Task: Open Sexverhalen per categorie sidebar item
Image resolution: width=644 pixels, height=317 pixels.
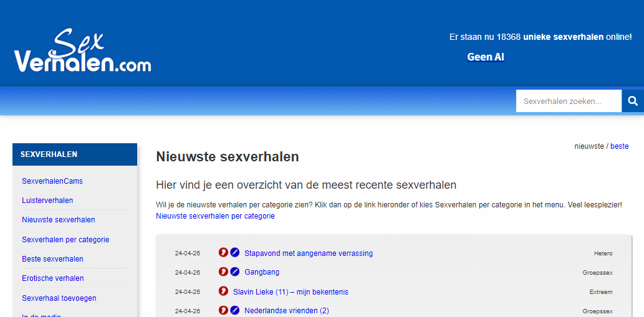Action: click(65, 240)
